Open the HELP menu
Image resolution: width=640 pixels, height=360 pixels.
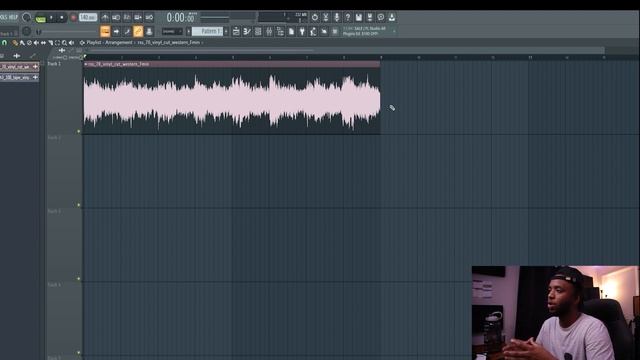13,17
